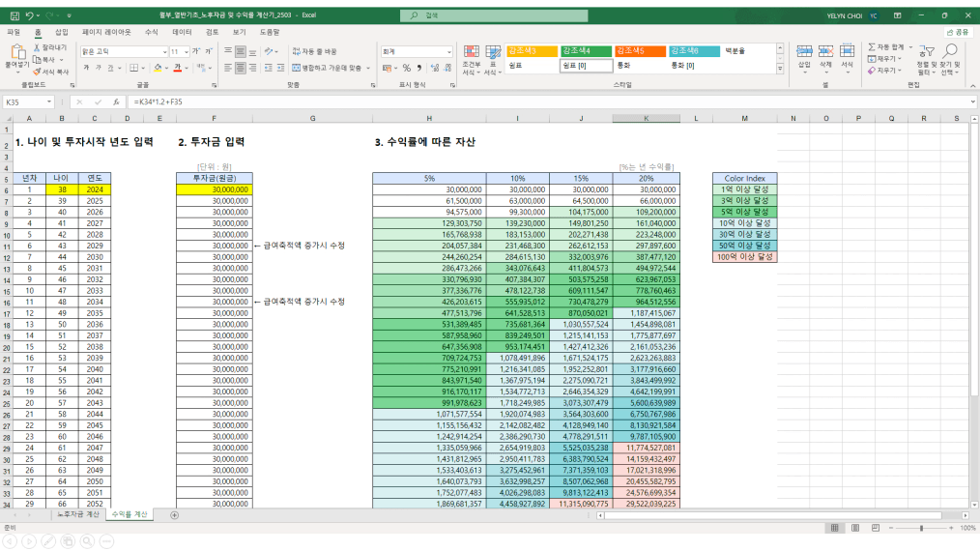Click the AutoSum sigma icon

point(871,46)
